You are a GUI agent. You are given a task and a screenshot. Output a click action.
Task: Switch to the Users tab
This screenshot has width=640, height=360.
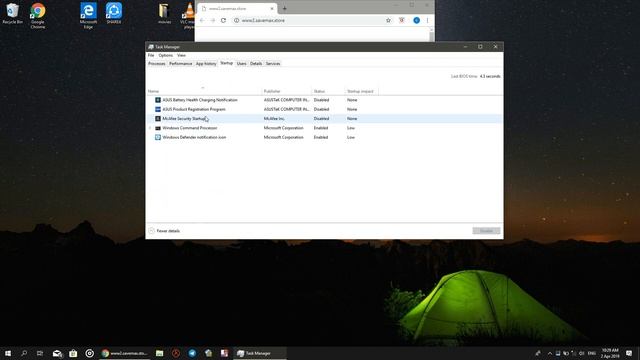tap(241, 64)
